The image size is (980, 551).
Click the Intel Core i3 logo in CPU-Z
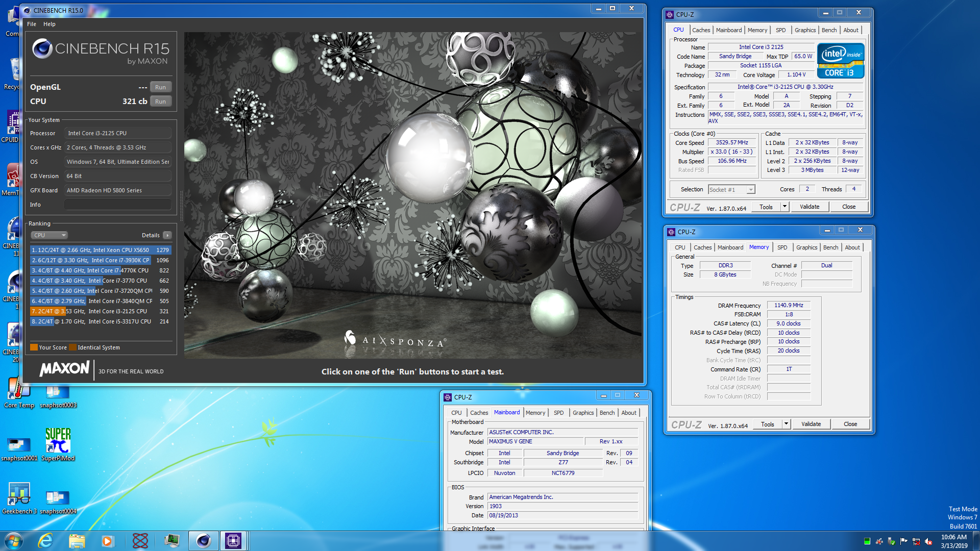[840, 61]
